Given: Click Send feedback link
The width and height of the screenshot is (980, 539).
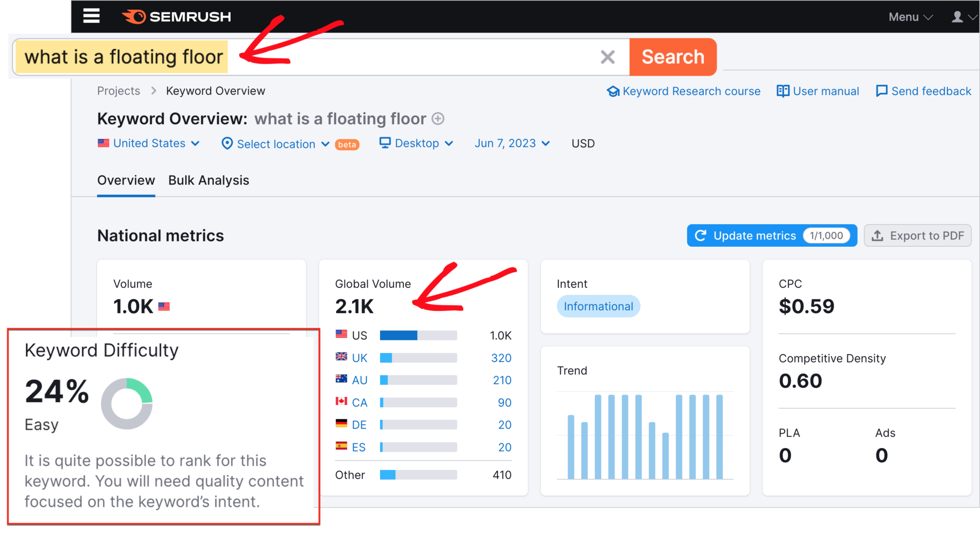Looking at the screenshot, I should coord(931,91).
